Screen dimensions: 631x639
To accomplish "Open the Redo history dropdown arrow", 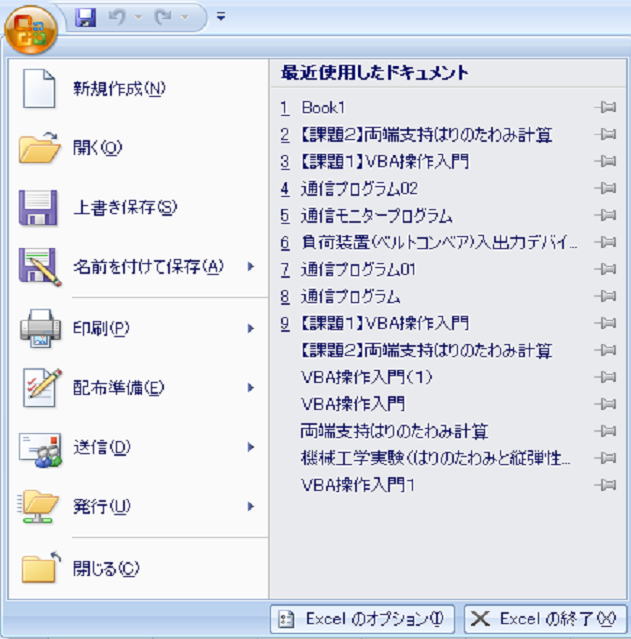I will [185, 17].
